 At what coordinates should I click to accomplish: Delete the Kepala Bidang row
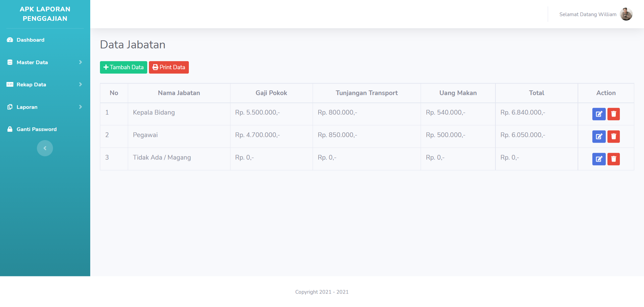[613, 114]
